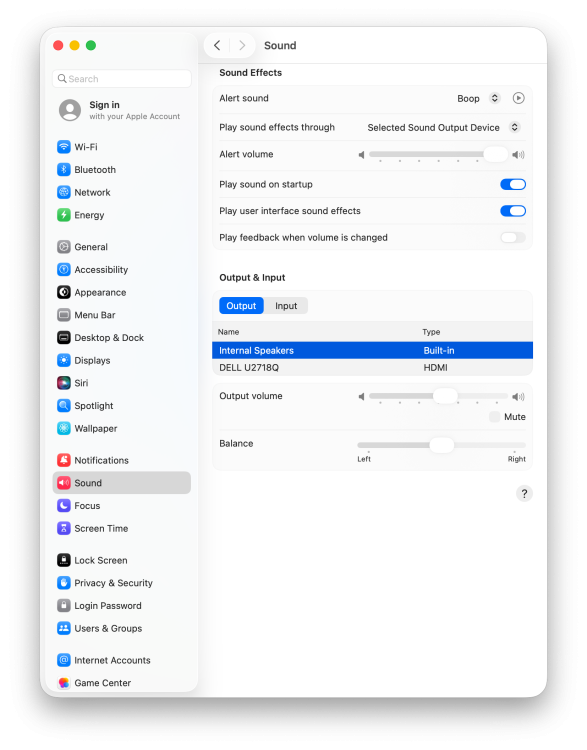Play the Boop alert sound preview

tap(518, 98)
